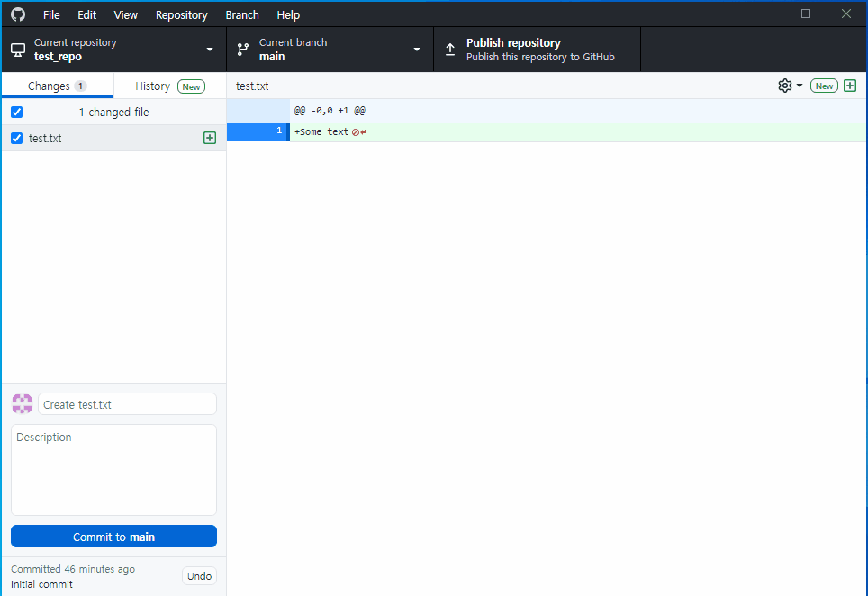
Task: Click the user avatar beside the commit summary
Action: [22, 403]
